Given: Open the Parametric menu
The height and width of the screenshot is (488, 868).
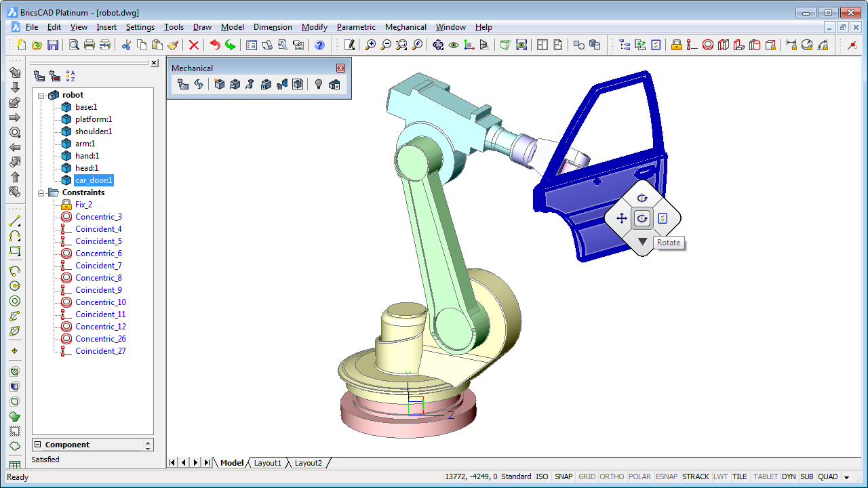Looking at the screenshot, I should pyautogui.click(x=356, y=27).
